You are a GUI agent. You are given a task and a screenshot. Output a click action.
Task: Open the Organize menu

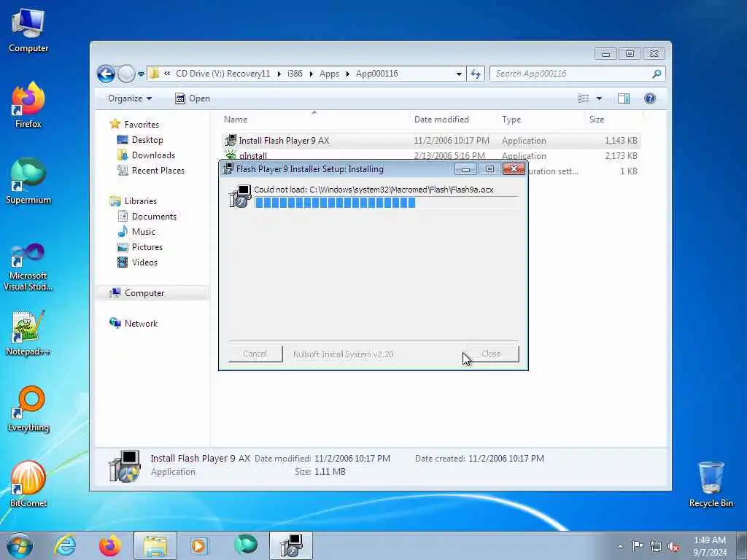130,98
